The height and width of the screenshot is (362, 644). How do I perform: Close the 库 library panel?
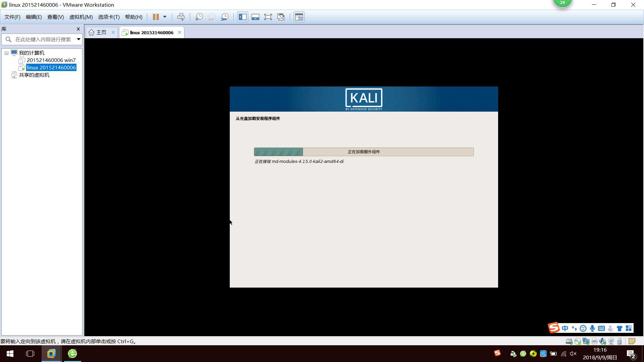pyautogui.click(x=78, y=29)
